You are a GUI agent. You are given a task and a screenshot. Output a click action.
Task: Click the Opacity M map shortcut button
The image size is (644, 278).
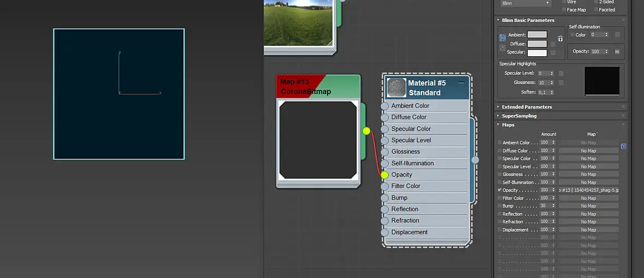617,51
